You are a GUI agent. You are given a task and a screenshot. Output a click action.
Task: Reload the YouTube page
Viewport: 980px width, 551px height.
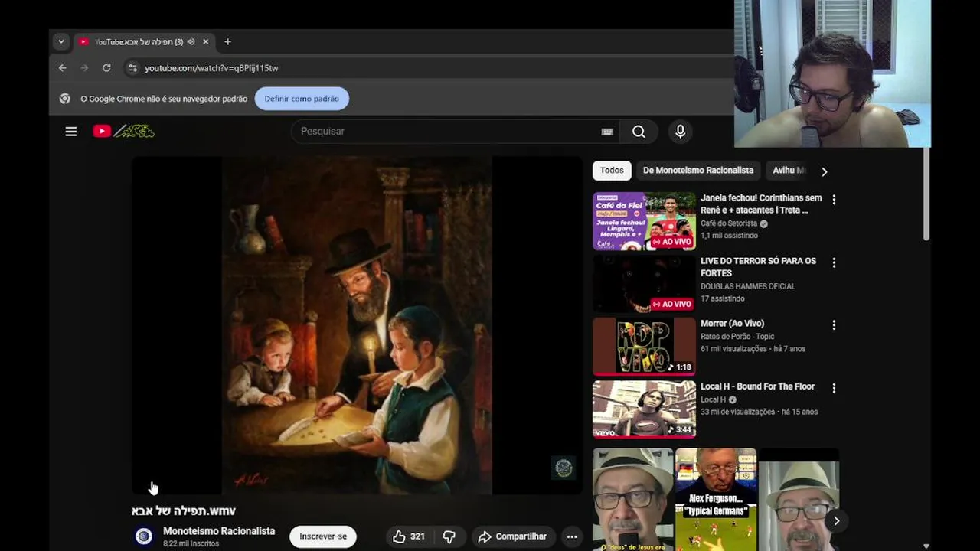point(106,68)
